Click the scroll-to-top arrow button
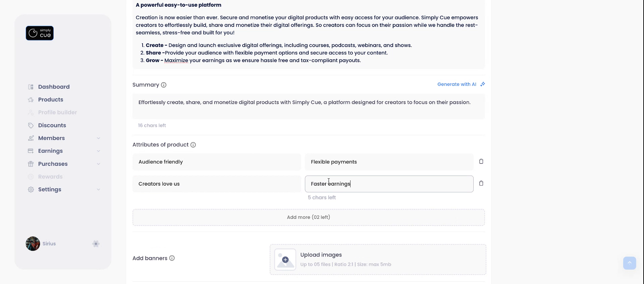 pyautogui.click(x=629, y=263)
